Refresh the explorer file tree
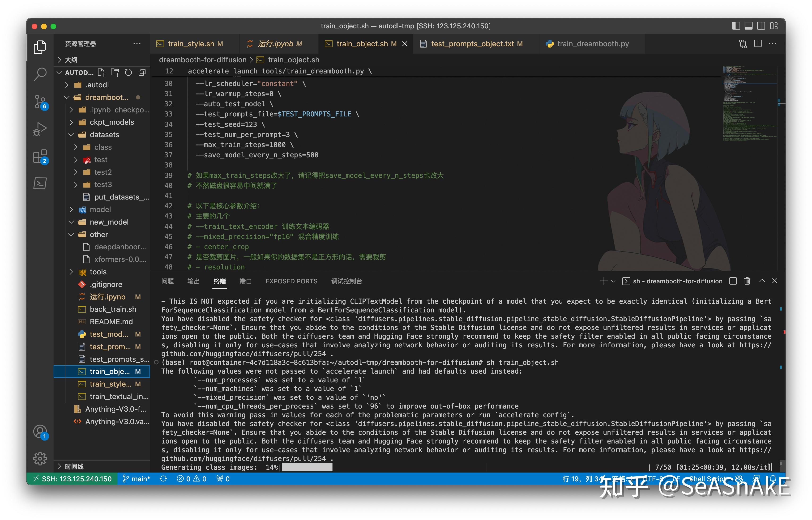The width and height of the screenshot is (812, 520). tap(128, 72)
